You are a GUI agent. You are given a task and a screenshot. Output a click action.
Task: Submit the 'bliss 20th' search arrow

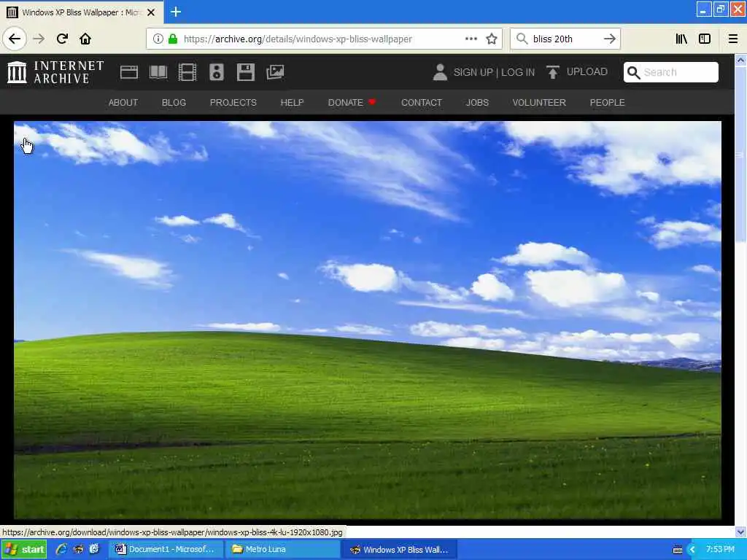point(609,39)
